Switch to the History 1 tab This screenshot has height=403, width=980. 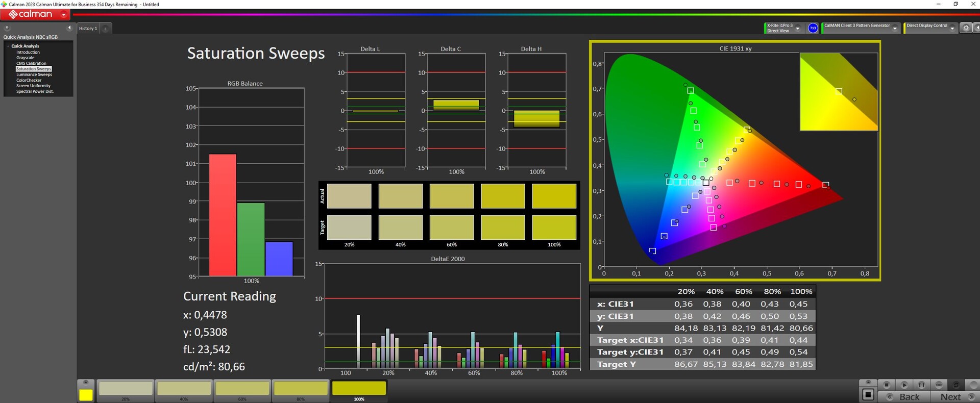point(88,29)
